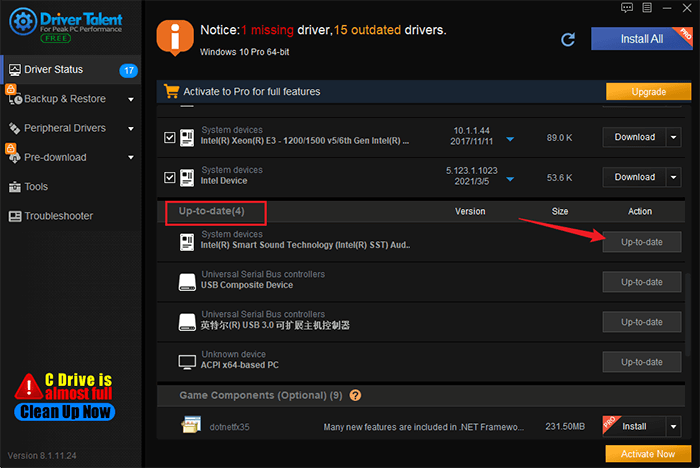
Task: Click the orange notice info icon
Action: pyautogui.click(x=175, y=38)
